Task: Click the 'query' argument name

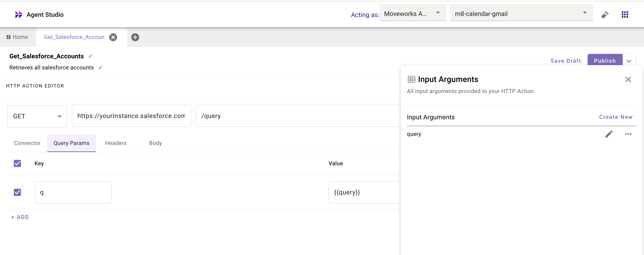Action: coord(414,134)
